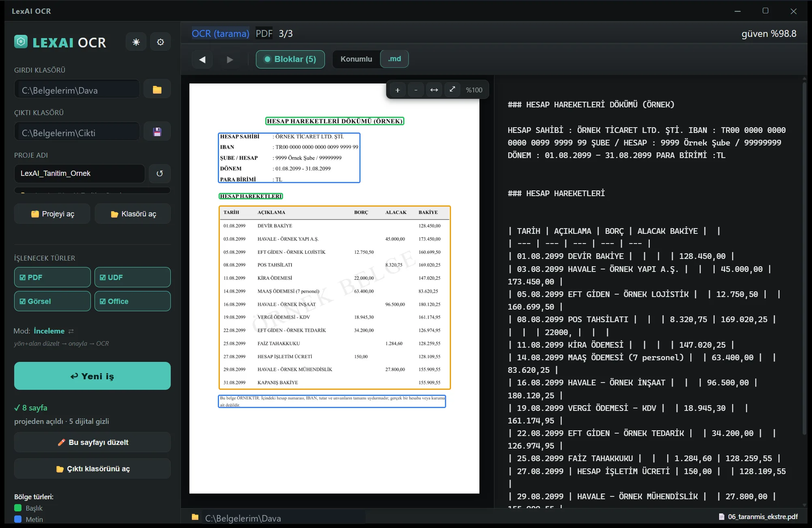This screenshot has width=812, height=528.
Task: Fit document preview to width
Action: (434, 90)
